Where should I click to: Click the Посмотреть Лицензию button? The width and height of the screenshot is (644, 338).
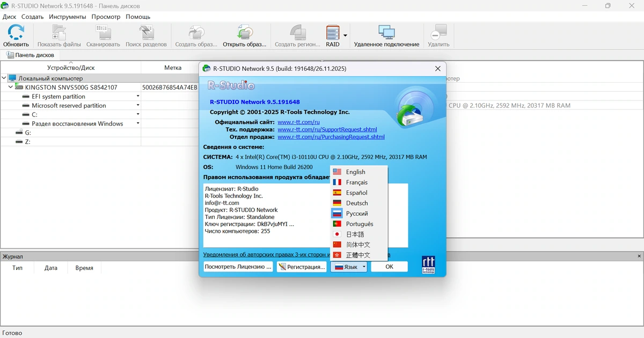point(238,267)
